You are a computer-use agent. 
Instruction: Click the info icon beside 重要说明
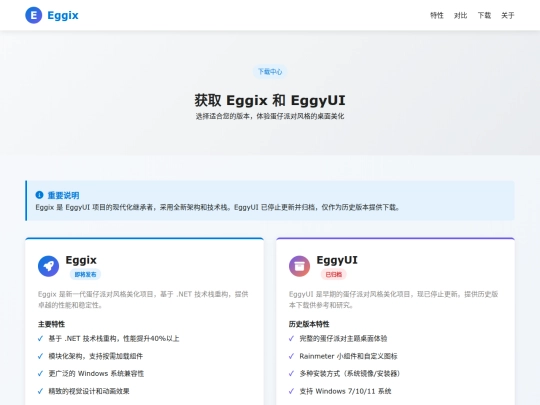pos(39,195)
